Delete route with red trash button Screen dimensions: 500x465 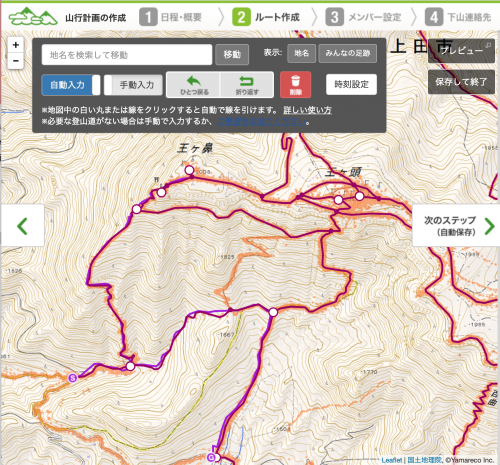[295, 85]
